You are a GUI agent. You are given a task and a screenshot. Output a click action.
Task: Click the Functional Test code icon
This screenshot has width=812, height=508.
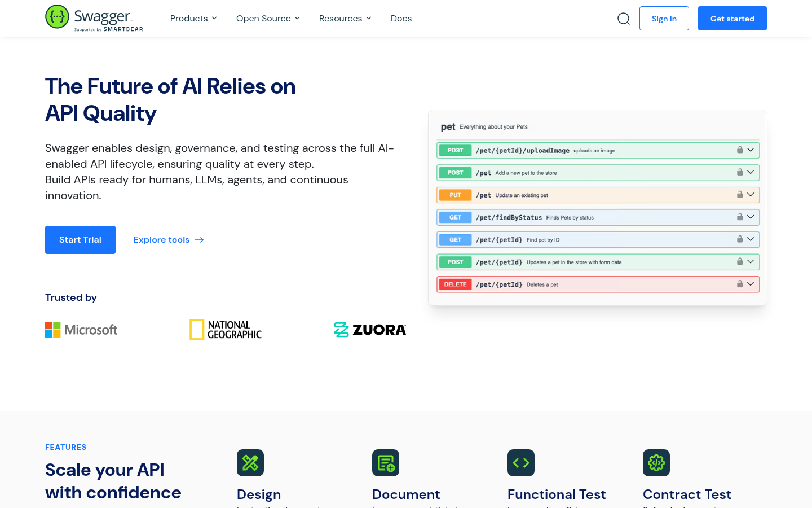pyautogui.click(x=521, y=463)
